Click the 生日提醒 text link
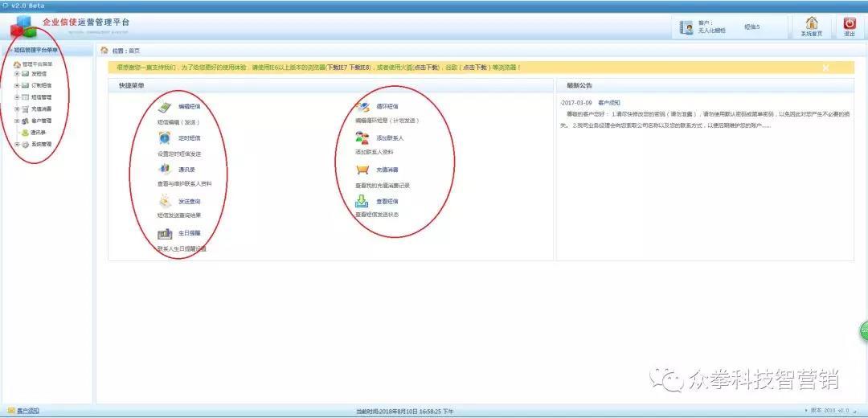Viewport: 868px width, 418px height. 190,233
